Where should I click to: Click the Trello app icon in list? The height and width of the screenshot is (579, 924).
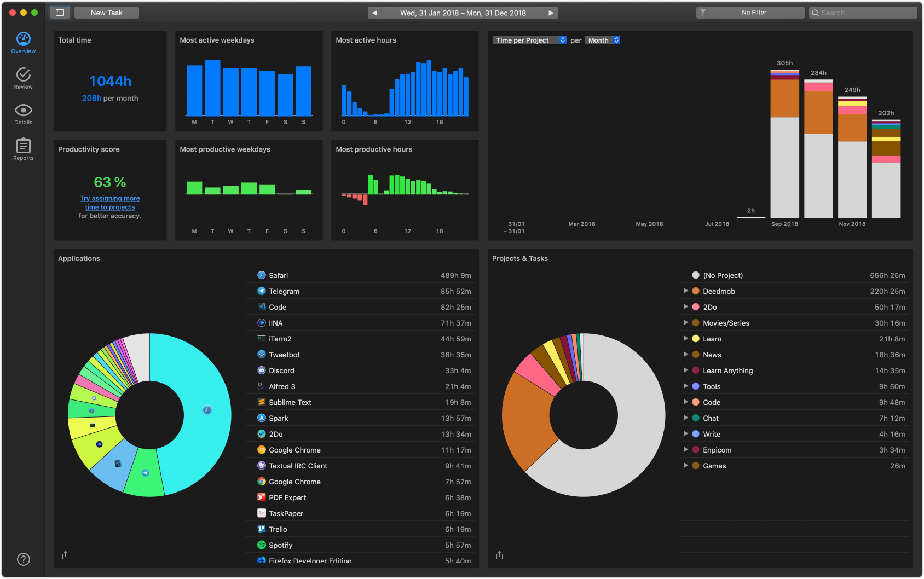(262, 529)
